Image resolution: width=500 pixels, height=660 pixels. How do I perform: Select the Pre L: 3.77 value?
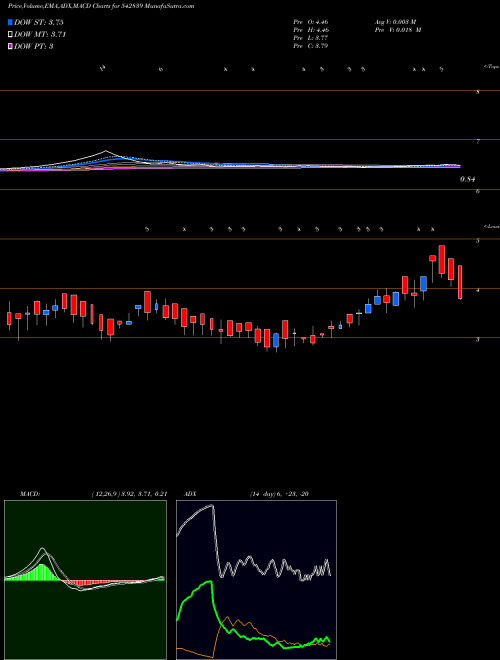tap(311, 38)
